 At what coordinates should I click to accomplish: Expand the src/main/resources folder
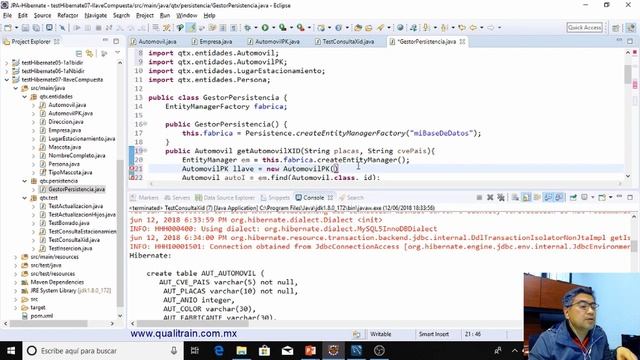pos(16,257)
